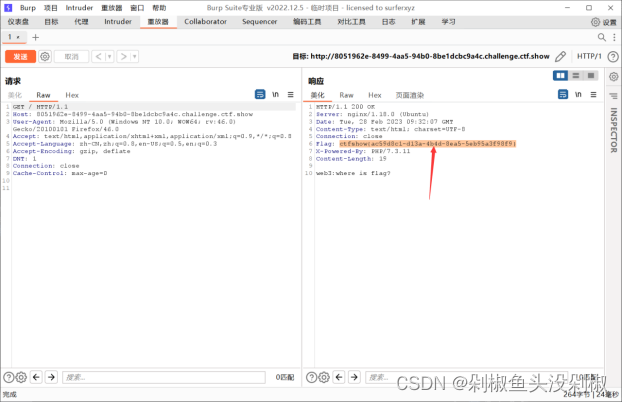The image size is (623, 402).
Task: Open the Burp menu
Action: 28,8
